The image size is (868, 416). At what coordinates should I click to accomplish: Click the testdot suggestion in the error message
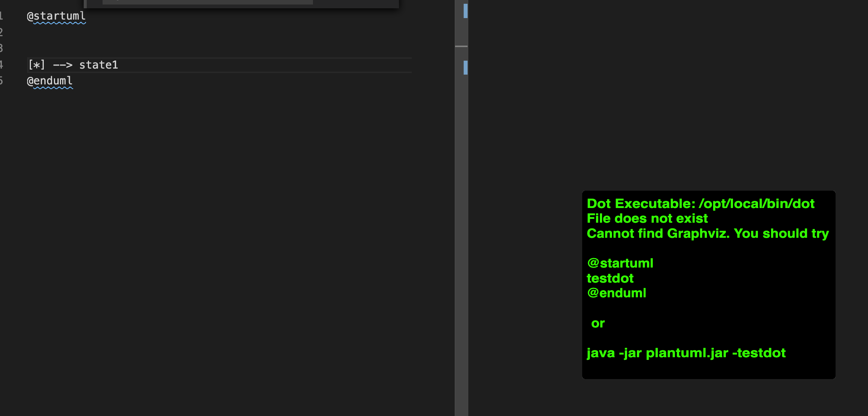[610, 278]
